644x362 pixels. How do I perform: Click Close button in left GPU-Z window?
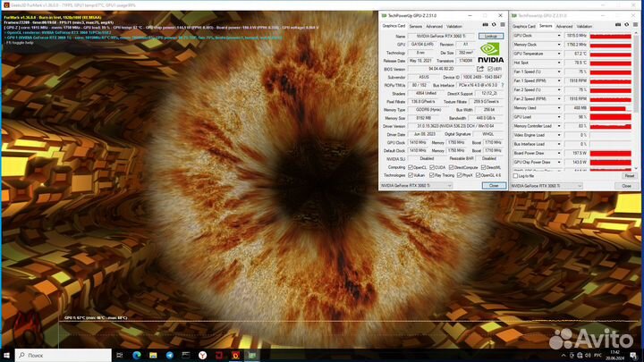494,186
